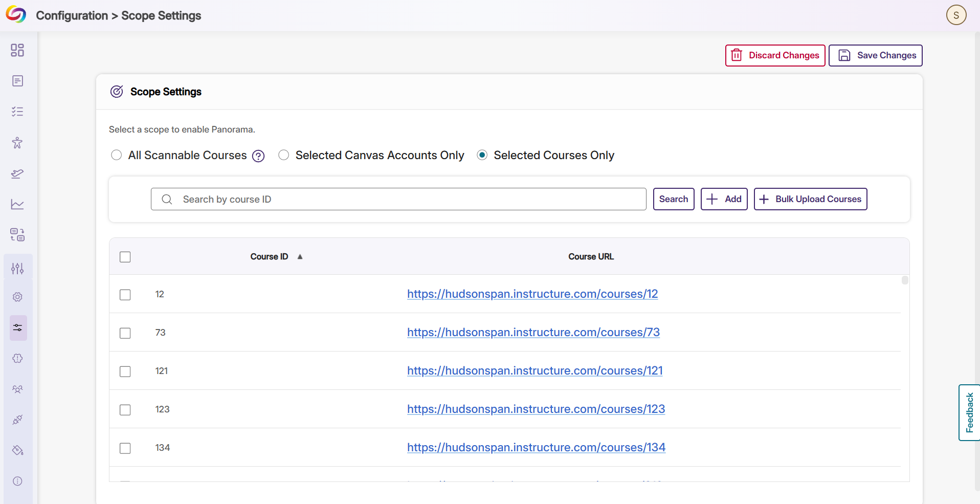Click the Panorama logo at top left
The image size is (980, 504).
[x=16, y=14]
